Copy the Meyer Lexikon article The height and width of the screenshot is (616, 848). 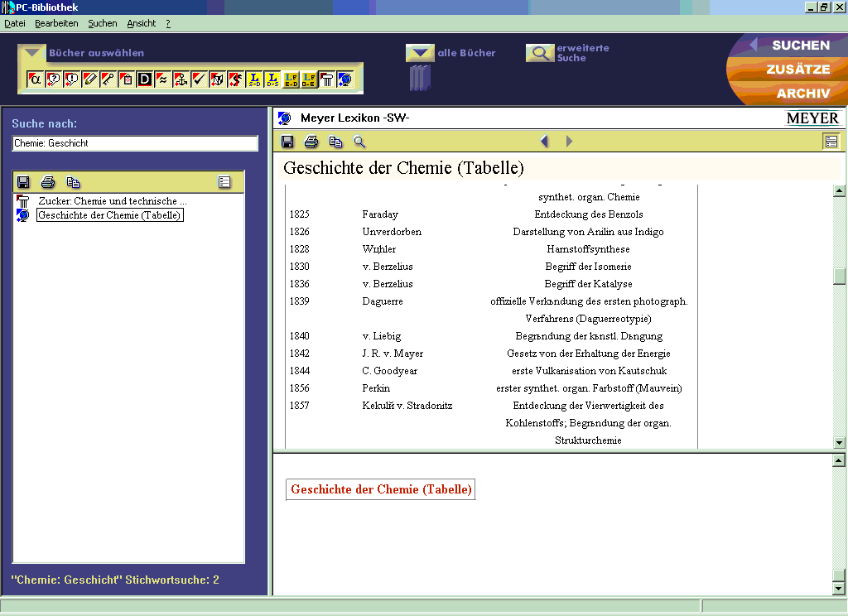335,142
